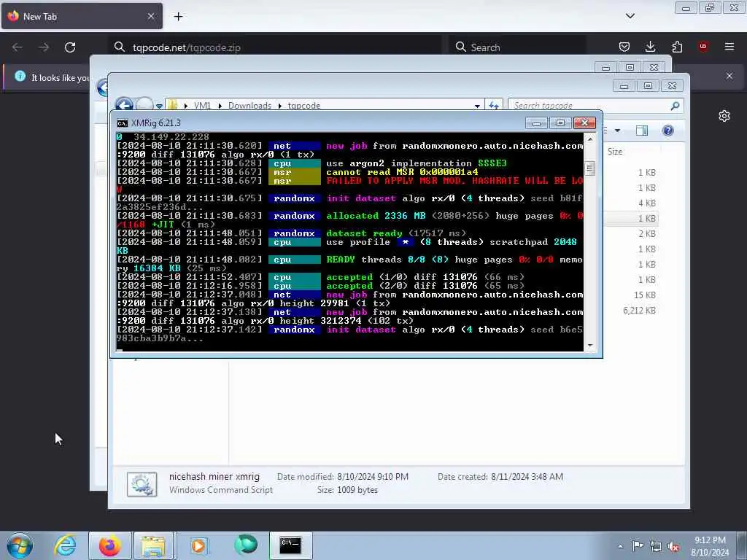Select tqpcode in Explorer breadcrumb

304,106
